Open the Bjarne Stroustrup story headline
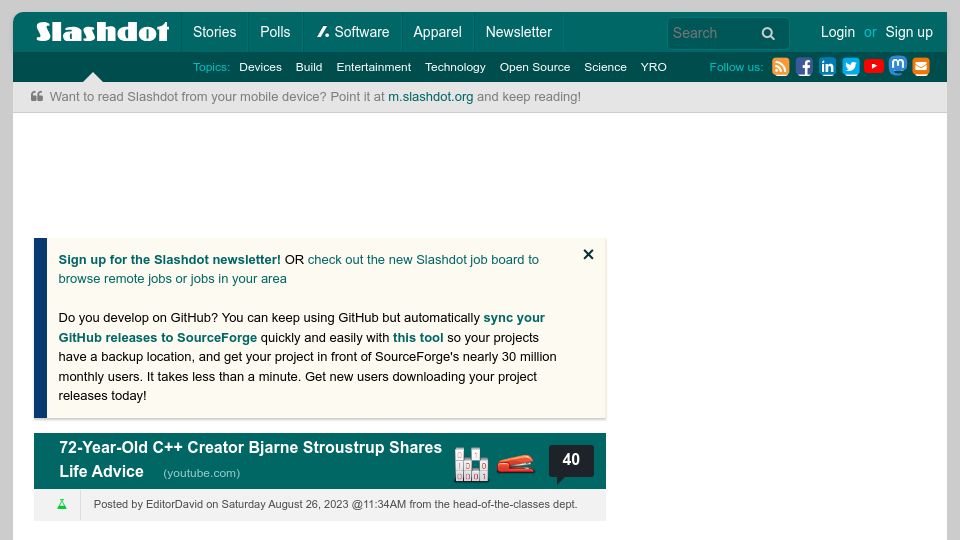The width and height of the screenshot is (960, 540). (250, 459)
